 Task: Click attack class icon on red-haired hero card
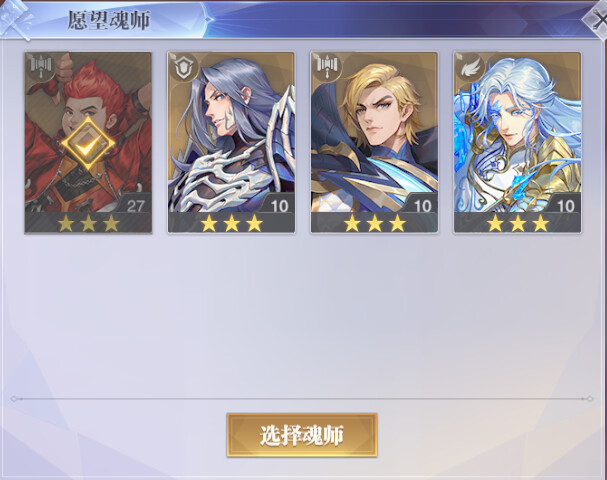pos(41,69)
